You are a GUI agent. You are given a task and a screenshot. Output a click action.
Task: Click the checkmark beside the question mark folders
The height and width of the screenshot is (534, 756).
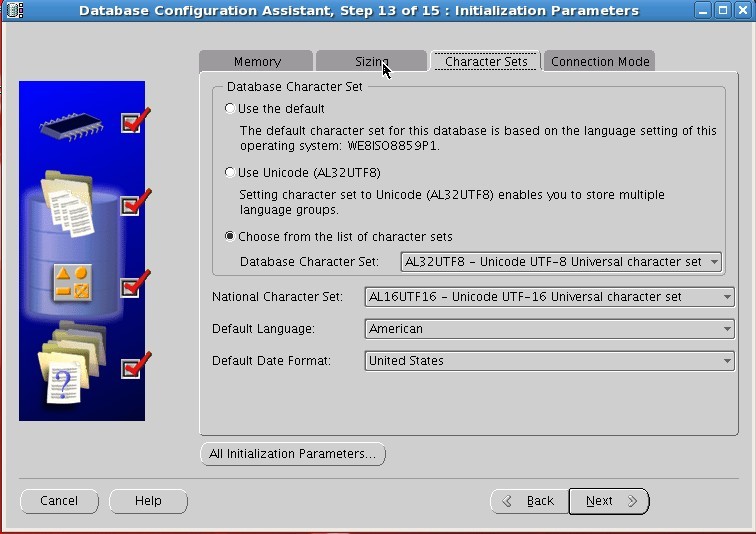click(x=135, y=365)
